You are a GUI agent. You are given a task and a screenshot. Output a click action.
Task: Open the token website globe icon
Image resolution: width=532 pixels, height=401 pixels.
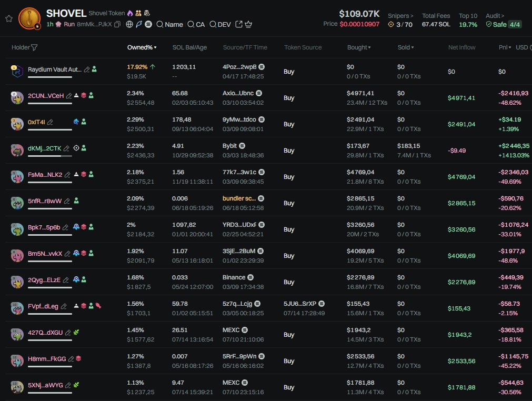[x=129, y=24]
